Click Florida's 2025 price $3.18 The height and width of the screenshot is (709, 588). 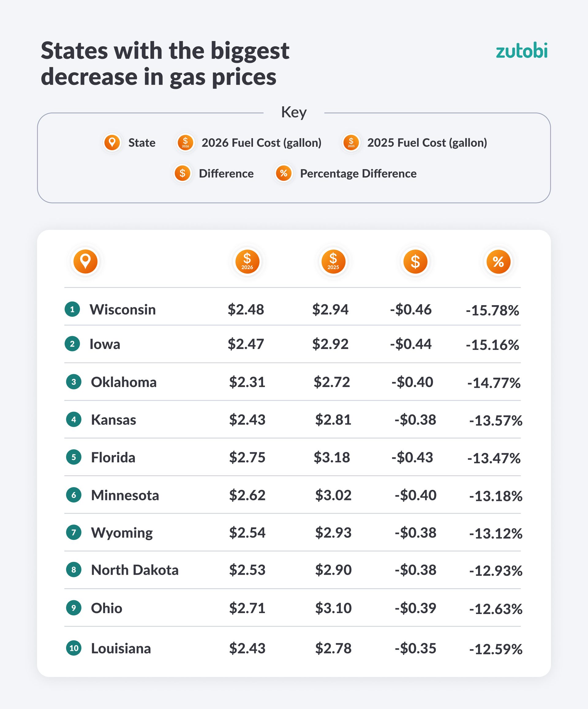point(331,457)
